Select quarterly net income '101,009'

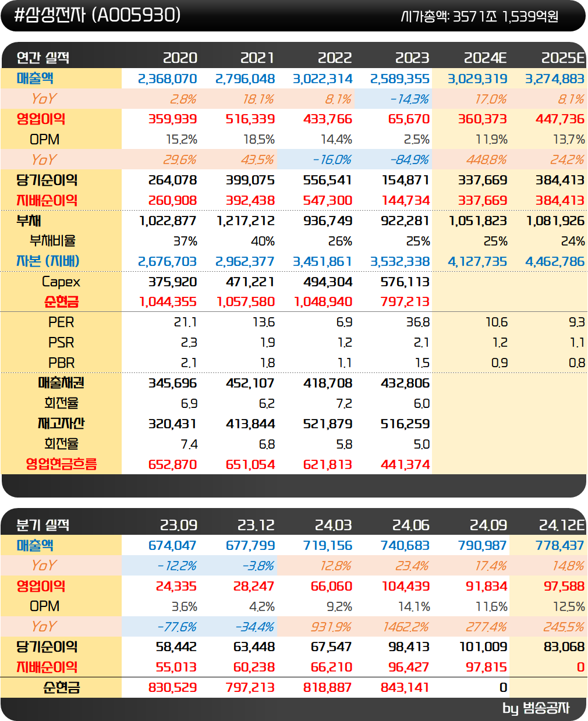pos(483,647)
